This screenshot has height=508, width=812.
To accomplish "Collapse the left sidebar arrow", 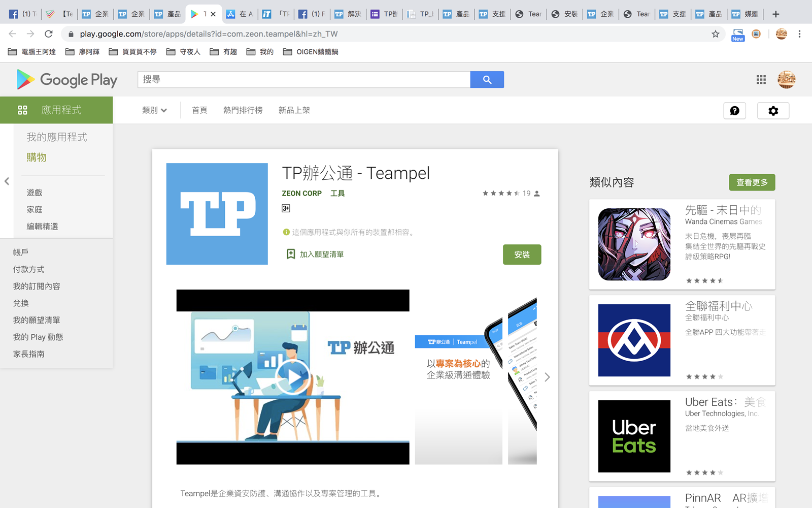I will click(x=7, y=181).
